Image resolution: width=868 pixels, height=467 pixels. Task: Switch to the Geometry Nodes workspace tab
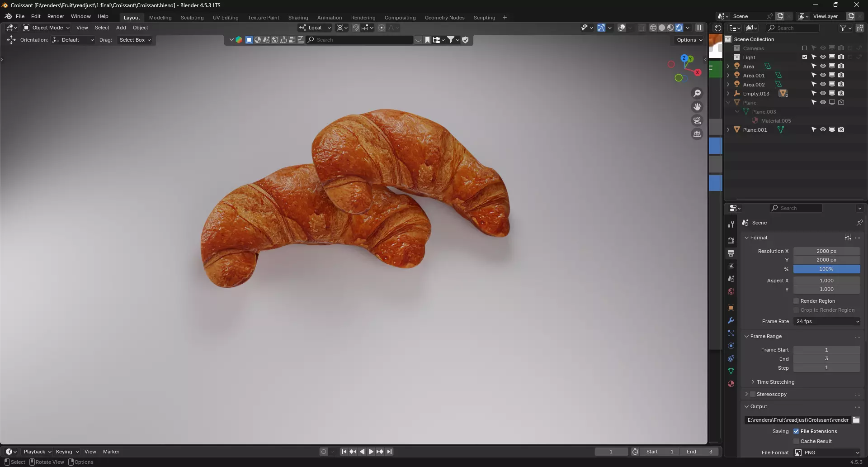(444, 18)
